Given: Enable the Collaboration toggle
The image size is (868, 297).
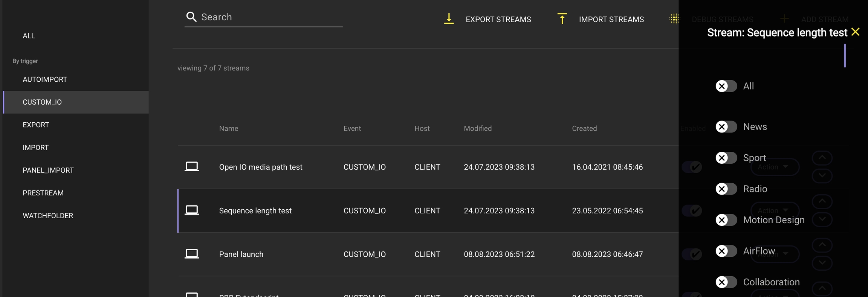Looking at the screenshot, I should coord(726,282).
